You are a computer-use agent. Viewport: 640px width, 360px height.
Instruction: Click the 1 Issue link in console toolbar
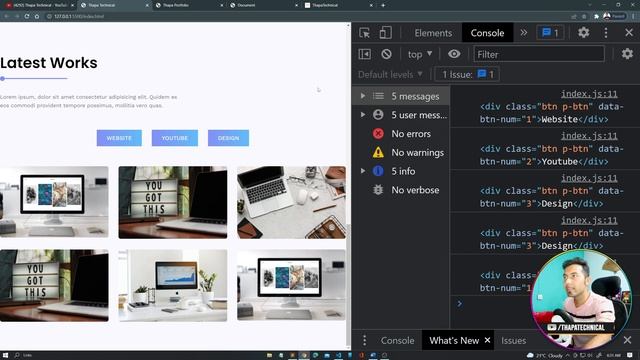(x=467, y=74)
